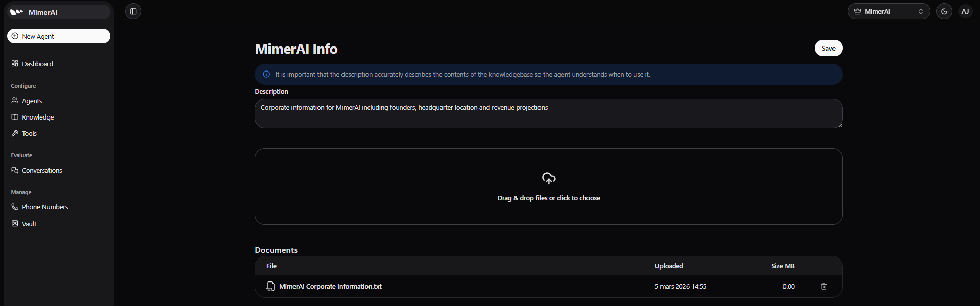The width and height of the screenshot is (980, 306).
Task: Click the info icon in the notice banner
Action: coord(266,74)
